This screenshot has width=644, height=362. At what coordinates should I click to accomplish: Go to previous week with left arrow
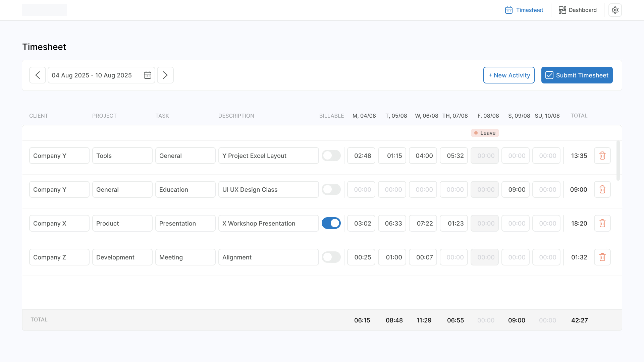tap(38, 75)
